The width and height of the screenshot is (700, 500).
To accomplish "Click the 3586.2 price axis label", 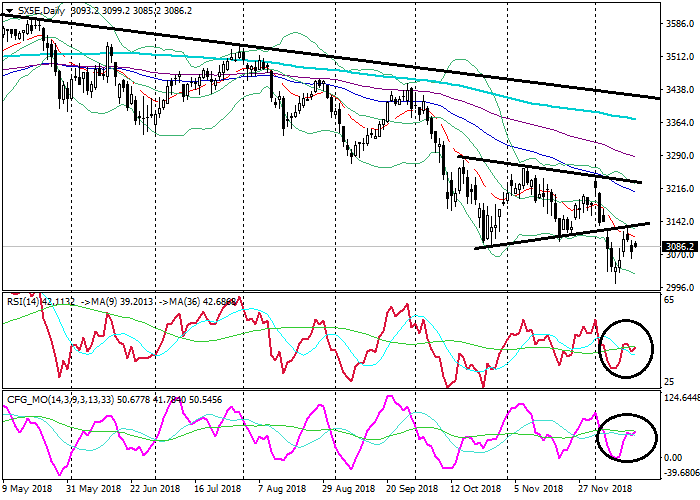I will click(680, 25).
